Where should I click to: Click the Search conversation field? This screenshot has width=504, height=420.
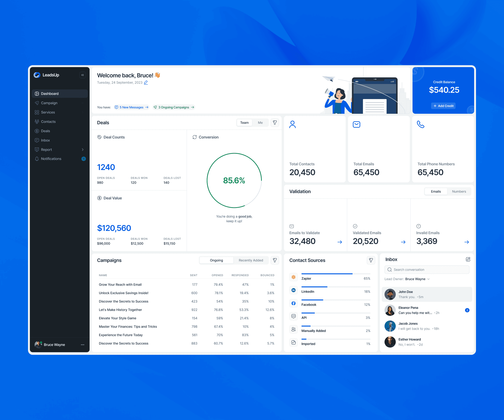[x=427, y=270]
